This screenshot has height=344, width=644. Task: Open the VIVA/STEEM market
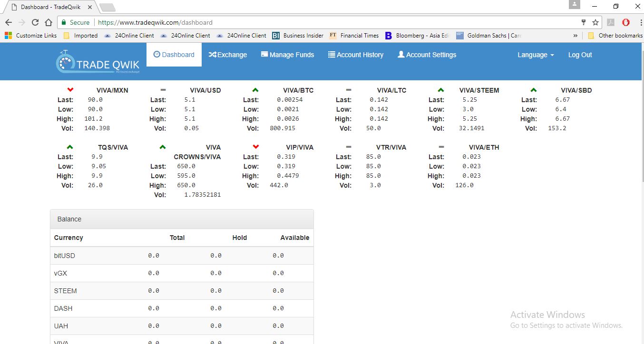click(x=479, y=90)
